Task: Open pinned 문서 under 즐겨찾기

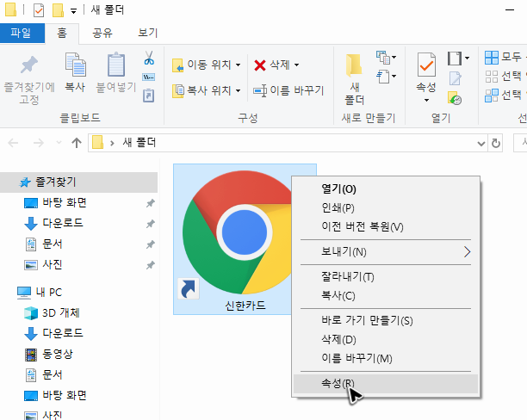Action: point(53,244)
